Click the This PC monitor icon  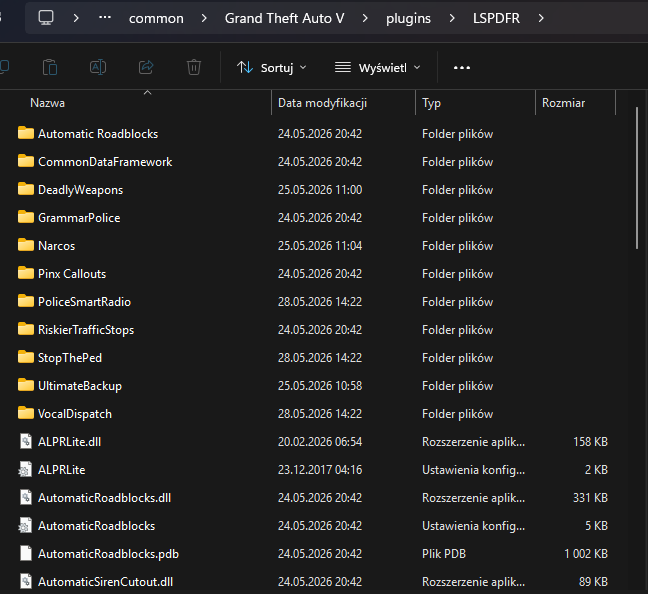click(46, 18)
